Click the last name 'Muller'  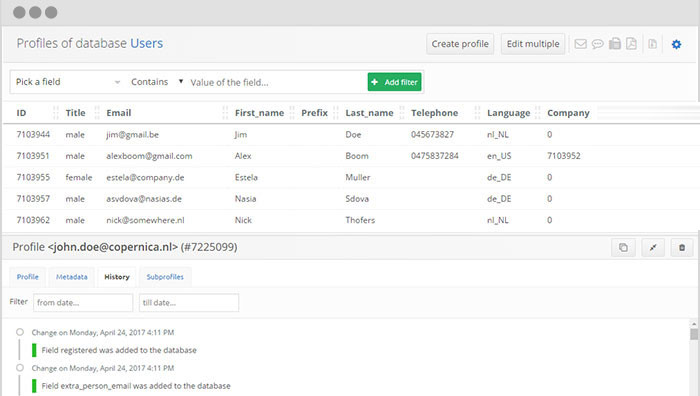[358, 177]
